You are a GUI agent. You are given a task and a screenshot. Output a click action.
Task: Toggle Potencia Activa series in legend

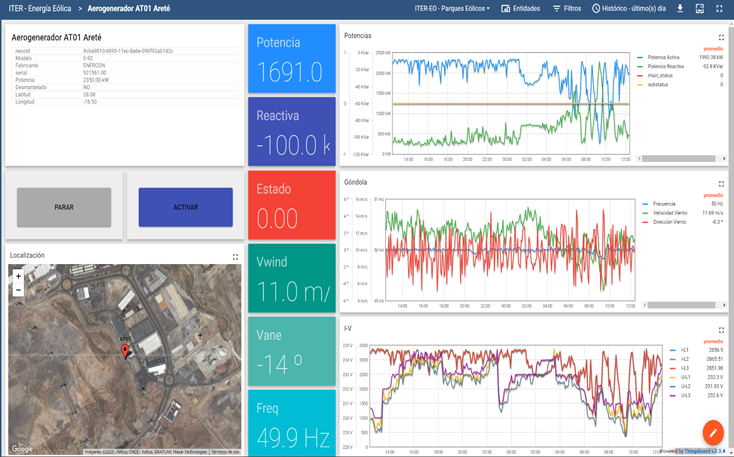(x=670, y=57)
